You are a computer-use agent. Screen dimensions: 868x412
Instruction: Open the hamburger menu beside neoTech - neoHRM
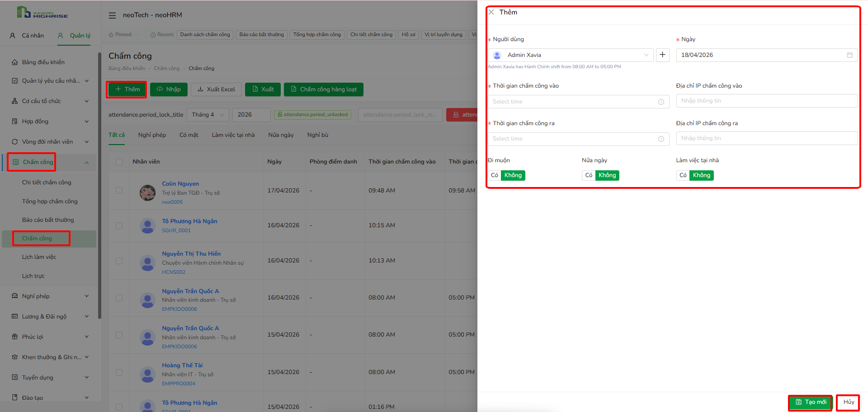point(112,15)
